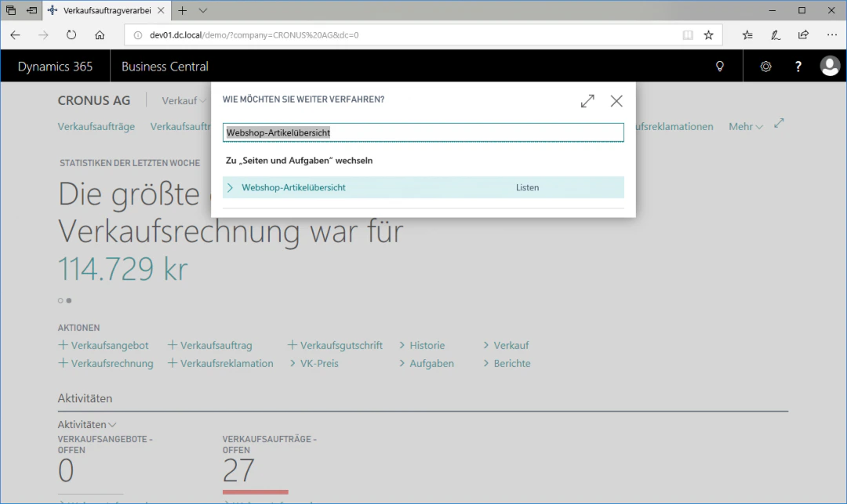Reload the page with refresh icon

(x=71, y=35)
